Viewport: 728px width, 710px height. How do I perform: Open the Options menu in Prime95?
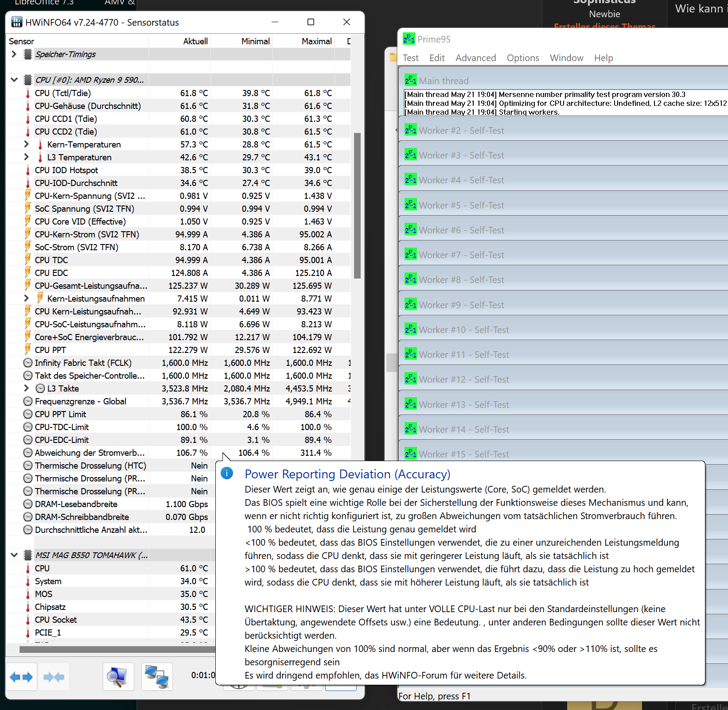pos(523,58)
